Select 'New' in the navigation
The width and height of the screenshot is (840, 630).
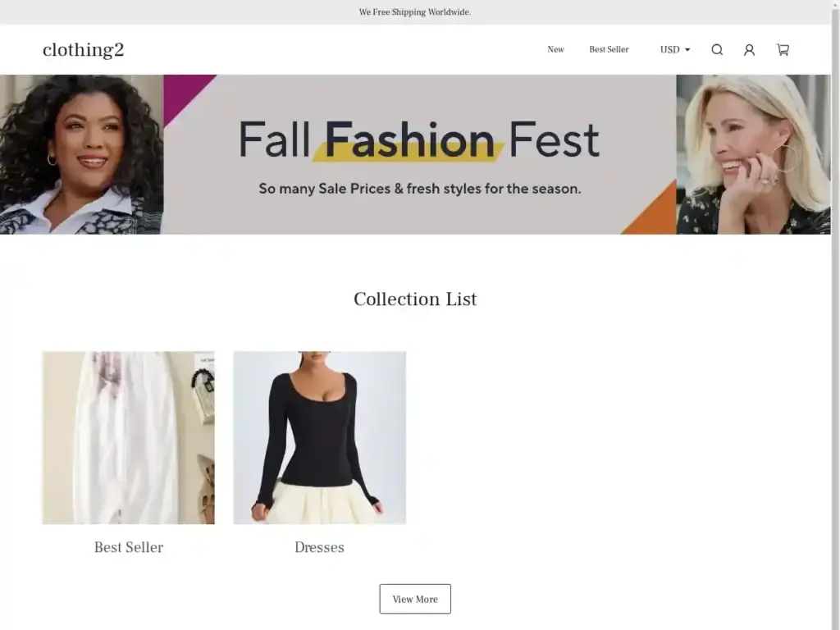pos(555,49)
